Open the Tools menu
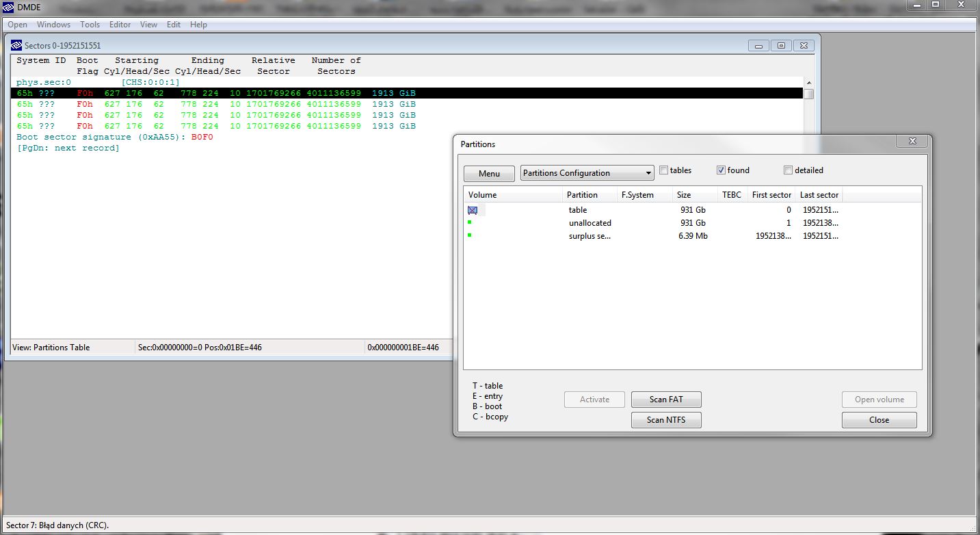Image resolution: width=980 pixels, height=535 pixels. [90, 25]
